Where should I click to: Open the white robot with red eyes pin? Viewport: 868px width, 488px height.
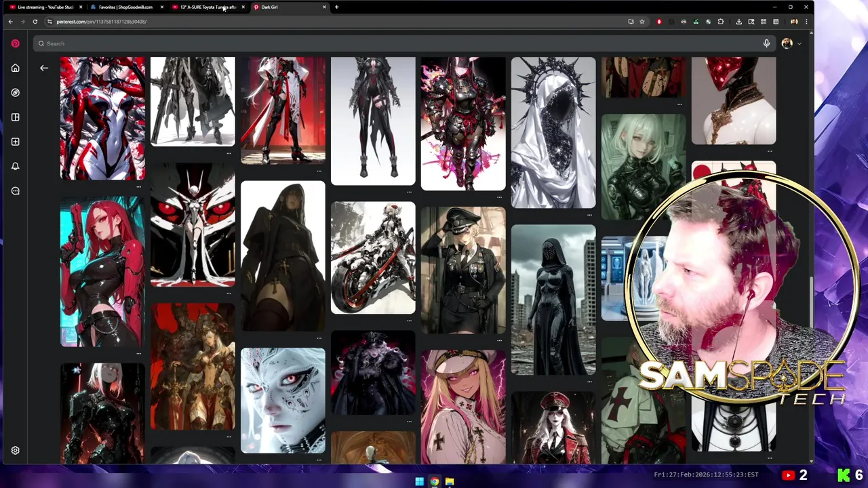[193, 224]
